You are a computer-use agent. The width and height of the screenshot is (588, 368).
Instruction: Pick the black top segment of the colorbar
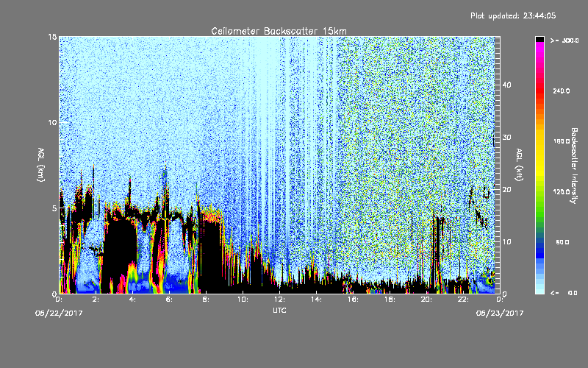(539, 39)
